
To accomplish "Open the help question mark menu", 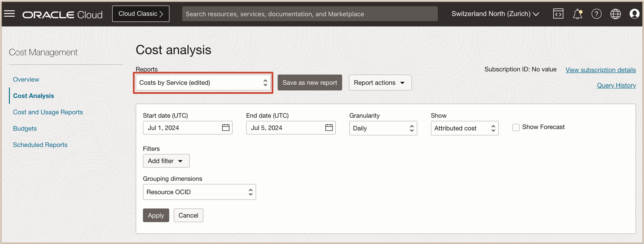I will (x=596, y=14).
